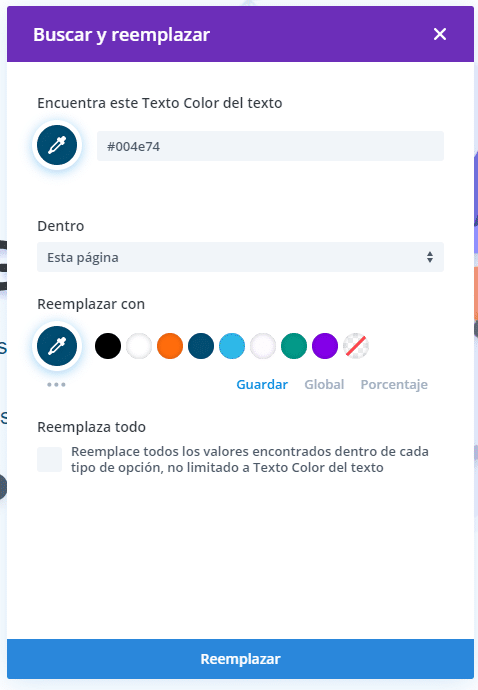Pick the dark blue color swatch

pyautogui.click(x=201, y=346)
